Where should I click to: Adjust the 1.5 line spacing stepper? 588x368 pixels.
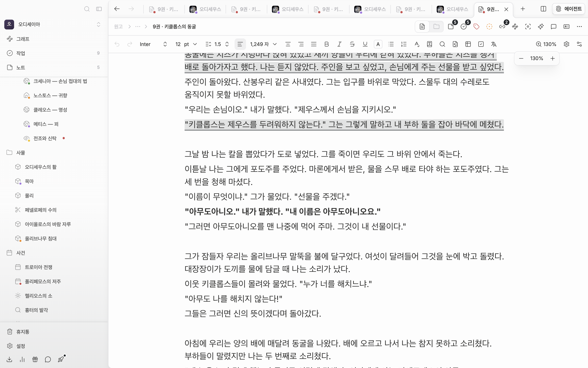[227, 44]
